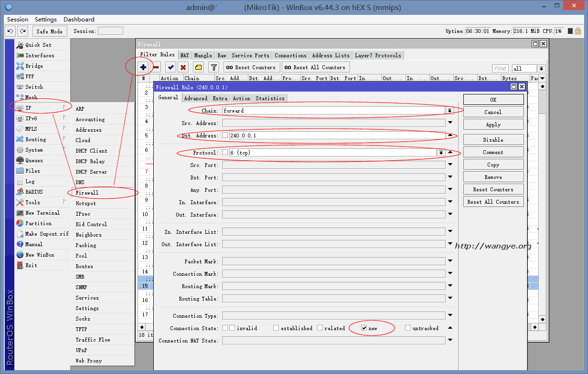
Task: Click the red minus Remove rule icon
Action: 156,67
